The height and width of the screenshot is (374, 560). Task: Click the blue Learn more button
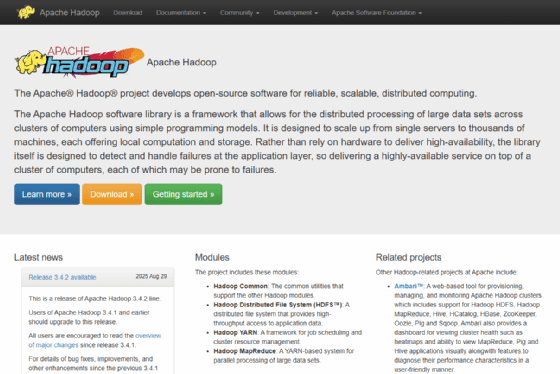[47, 194]
